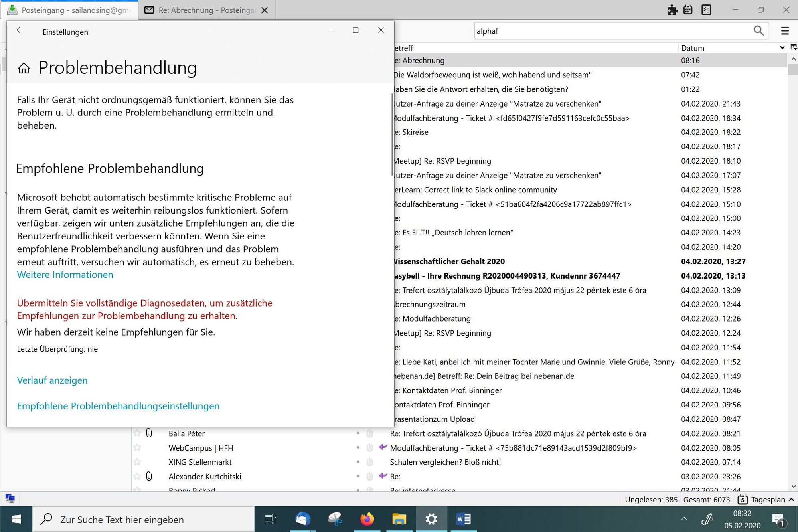Go back with the Settings arrow

click(x=20, y=30)
